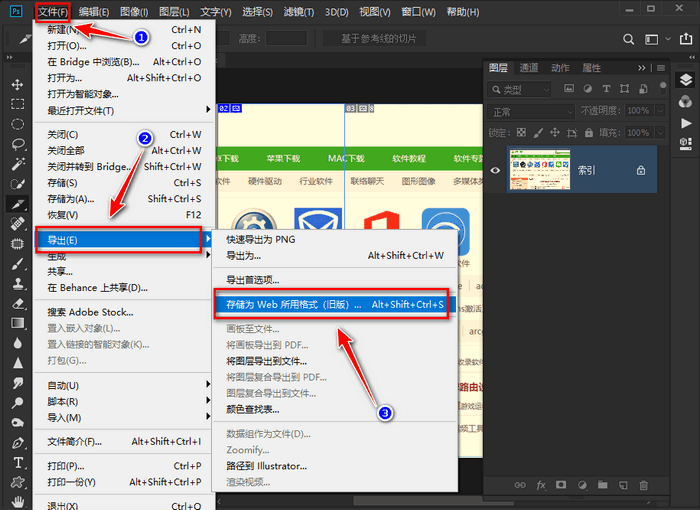Screen dimensions: 700x510
Task: Toggle lock transparent pixels in the Layers panel
Action: (x=521, y=132)
